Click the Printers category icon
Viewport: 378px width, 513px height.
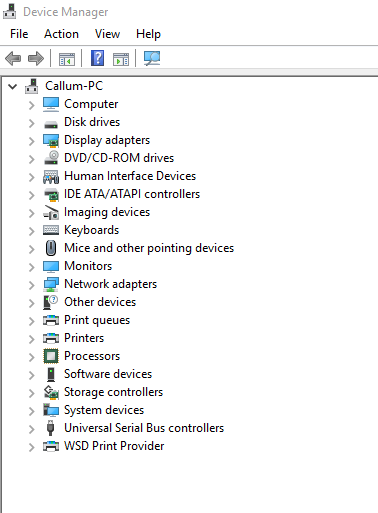pos(51,338)
